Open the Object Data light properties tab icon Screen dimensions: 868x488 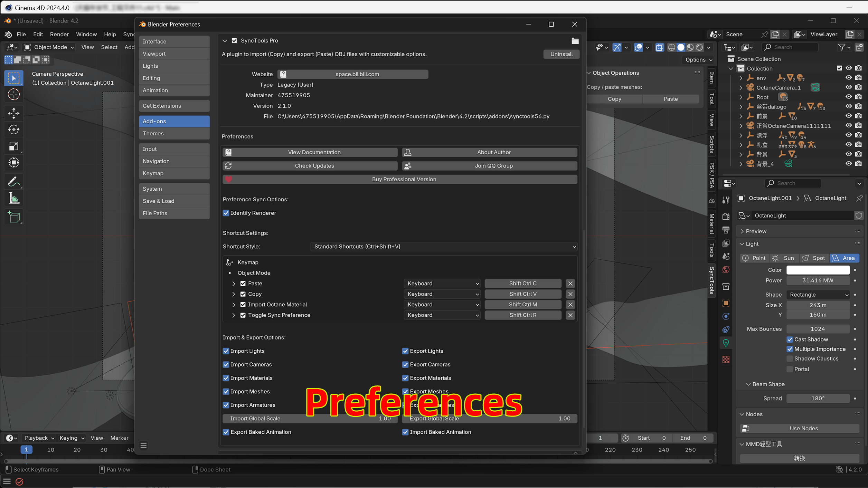coord(726,343)
